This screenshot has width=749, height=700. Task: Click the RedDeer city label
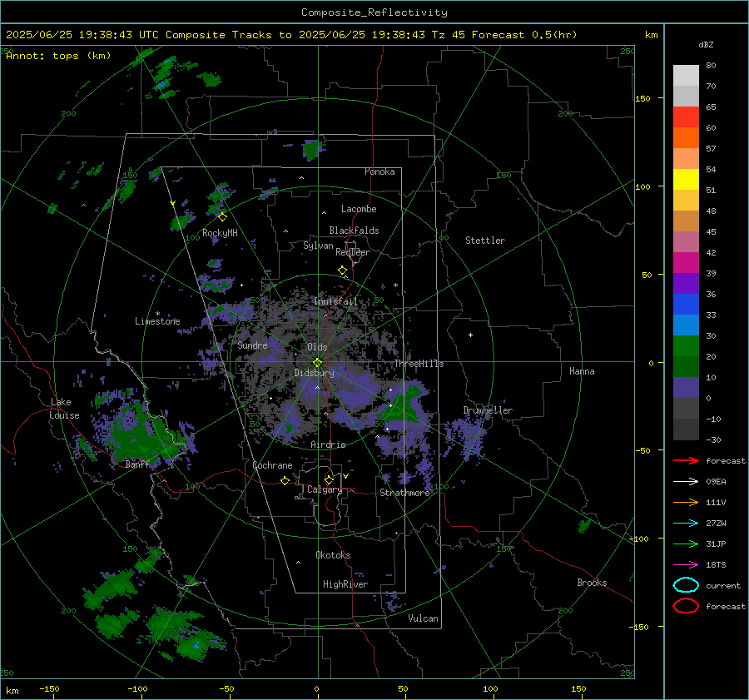point(353,252)
